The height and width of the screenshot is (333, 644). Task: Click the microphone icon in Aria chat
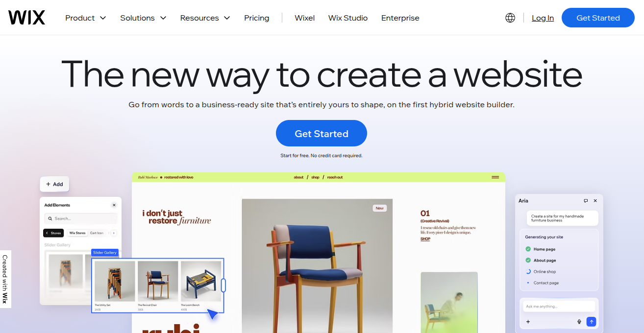point(579,322)
